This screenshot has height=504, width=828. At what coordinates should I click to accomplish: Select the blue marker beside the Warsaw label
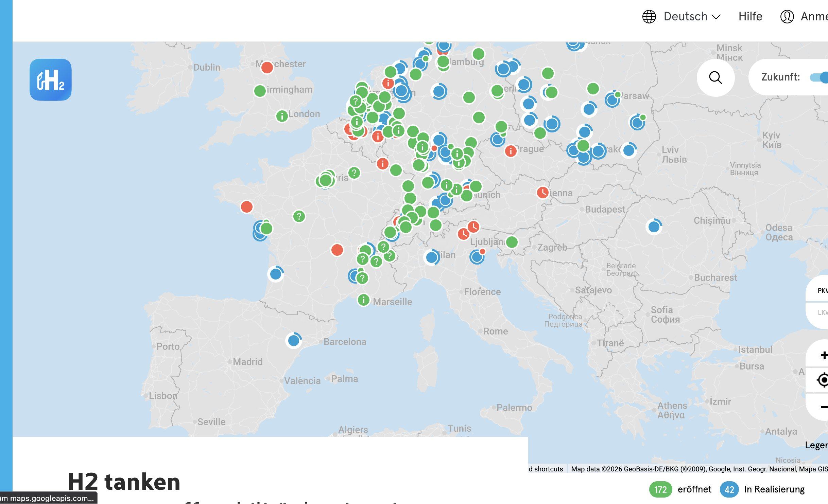tap(612, 100)
